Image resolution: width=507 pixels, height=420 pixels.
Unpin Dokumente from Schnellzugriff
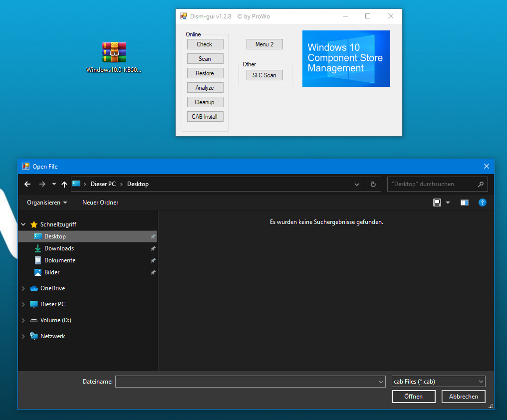[x=153, y=260]
